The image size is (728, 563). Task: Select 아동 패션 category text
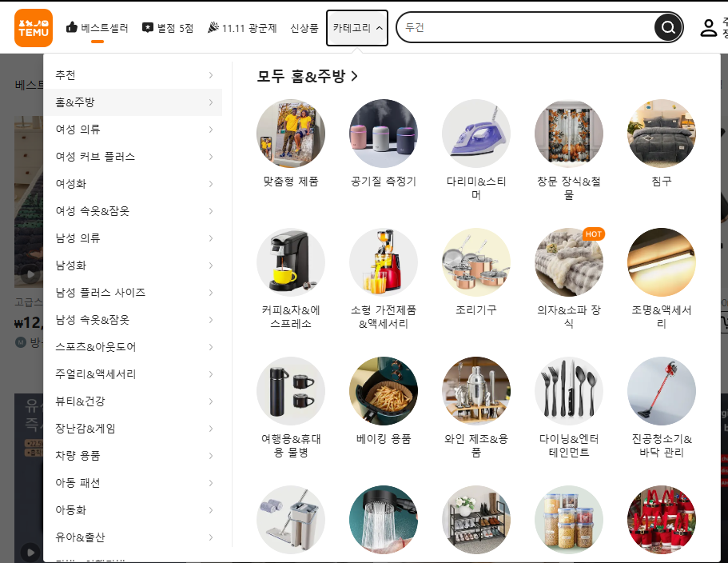pyautogui.click(x=78, y=483)
